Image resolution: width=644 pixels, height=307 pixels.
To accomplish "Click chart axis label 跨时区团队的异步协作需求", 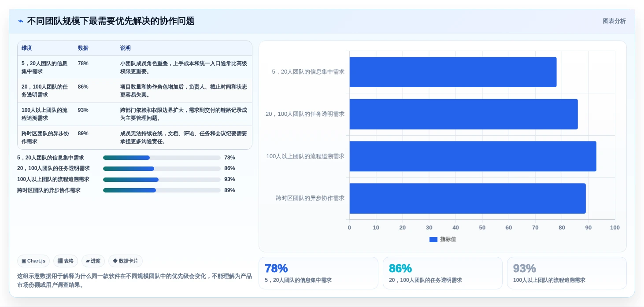I will pos(310,198).
